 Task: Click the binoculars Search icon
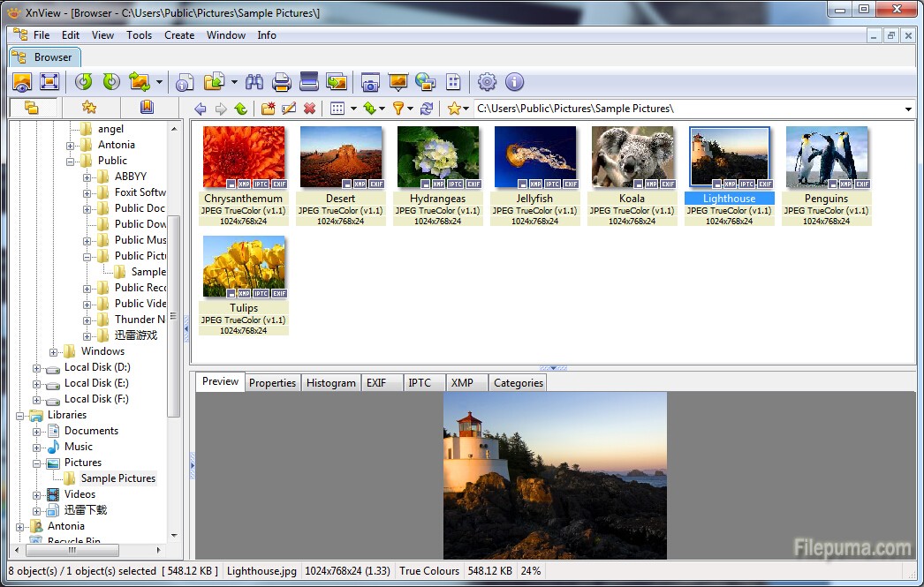tap(254, 82)
